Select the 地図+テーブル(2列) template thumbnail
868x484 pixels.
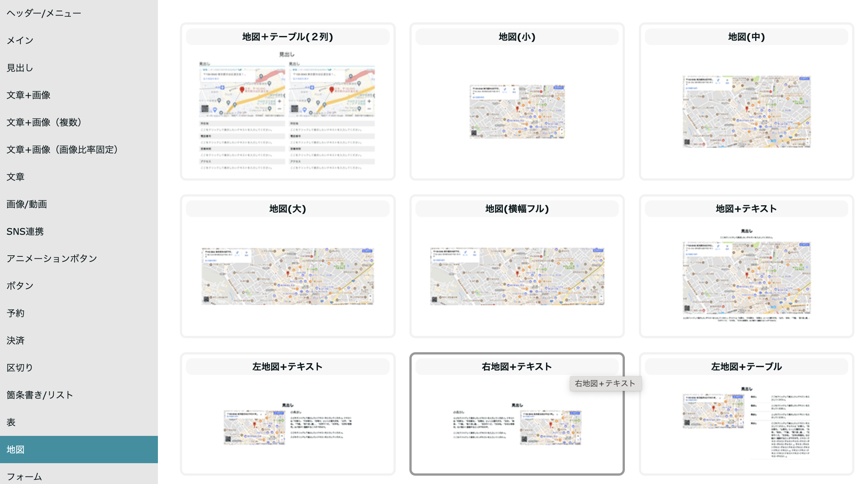[x=287, y=110]
